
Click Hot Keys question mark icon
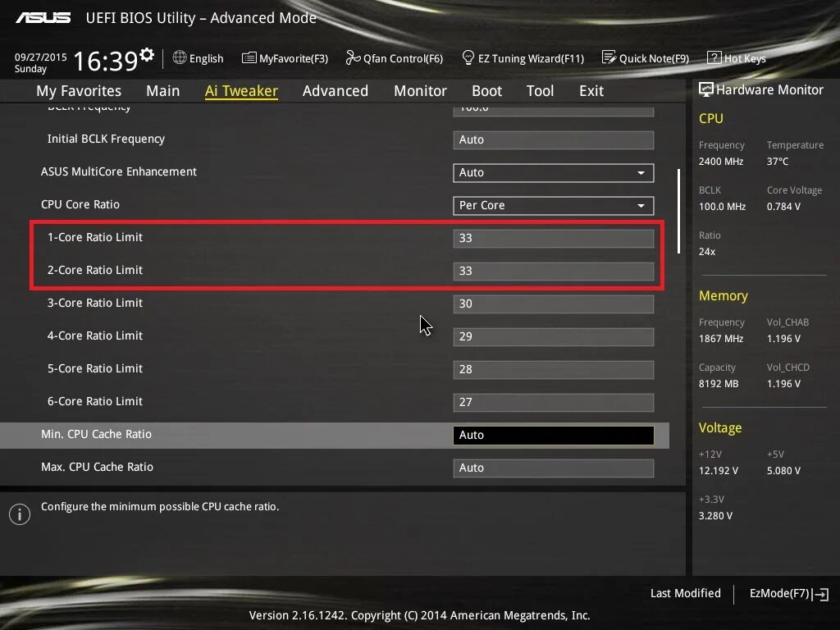coord(714,57)
